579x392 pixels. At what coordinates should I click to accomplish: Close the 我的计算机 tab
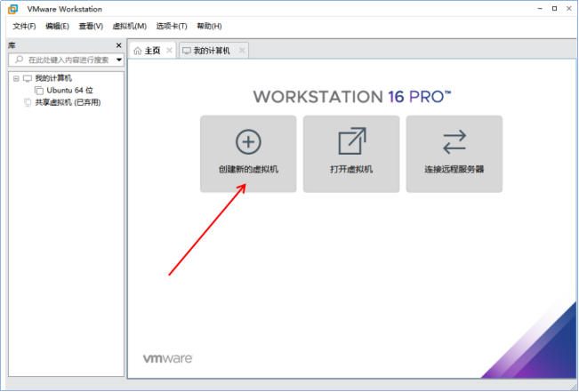(x=242, y=50)
